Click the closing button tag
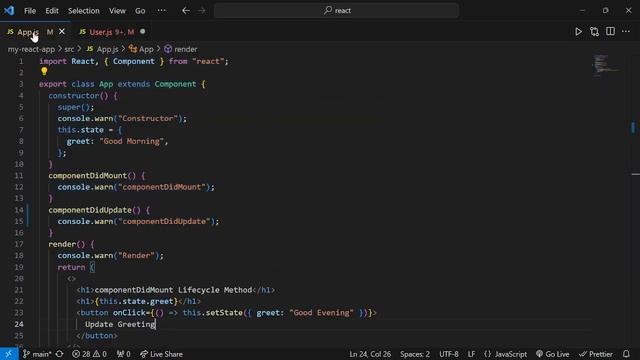The width and height of the screenshot is (640, 360). point(97,336)
